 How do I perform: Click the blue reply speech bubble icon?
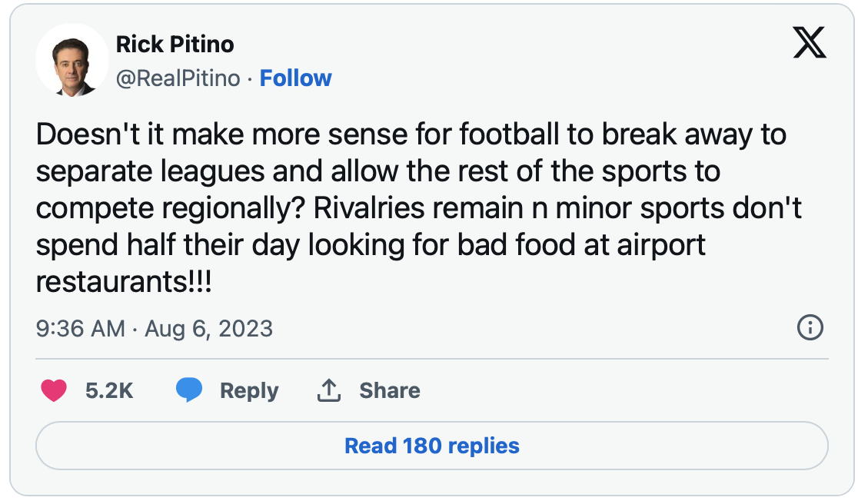(189, 391)
